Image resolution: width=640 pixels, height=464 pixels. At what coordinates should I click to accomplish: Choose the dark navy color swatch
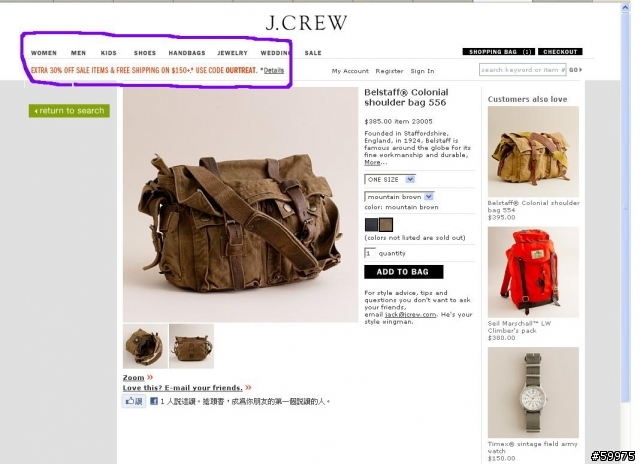point(371,224)
